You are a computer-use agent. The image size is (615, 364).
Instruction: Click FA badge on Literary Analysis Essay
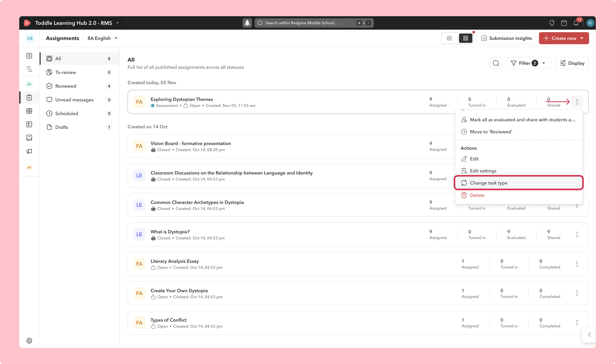click(139, 264)
